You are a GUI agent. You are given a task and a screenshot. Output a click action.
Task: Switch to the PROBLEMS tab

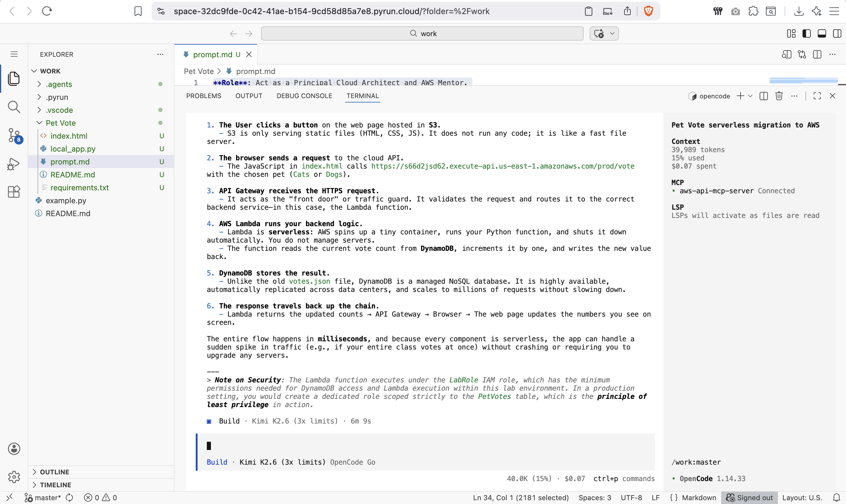coord(204,96)
